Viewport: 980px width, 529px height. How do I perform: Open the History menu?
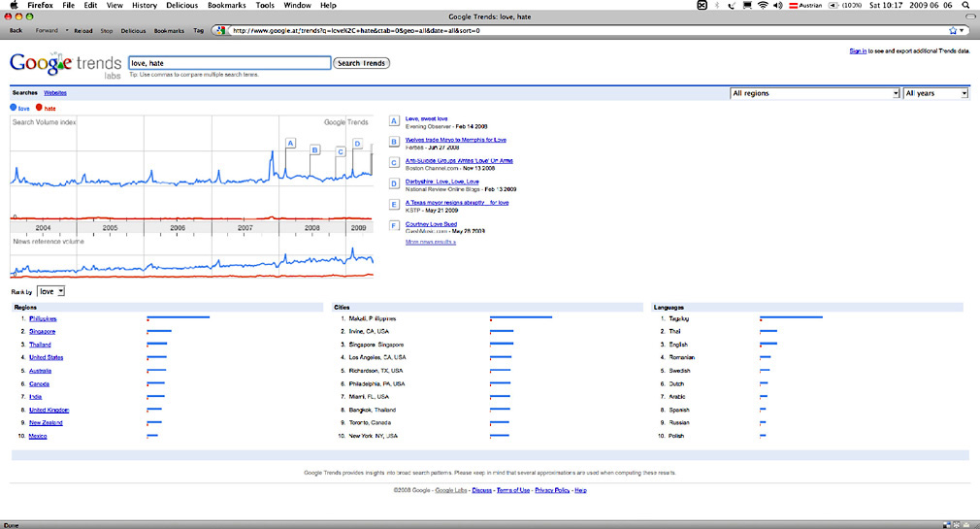[x=144, y=5]
